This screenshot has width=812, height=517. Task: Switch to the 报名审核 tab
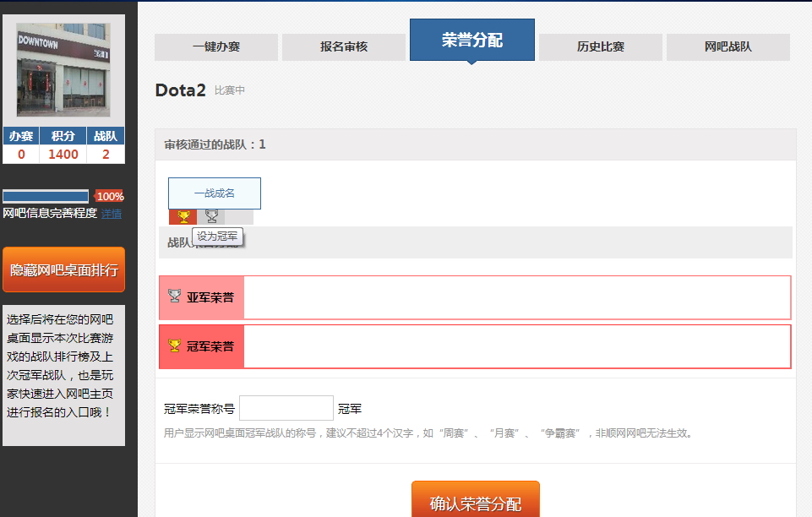pos(344,47)
